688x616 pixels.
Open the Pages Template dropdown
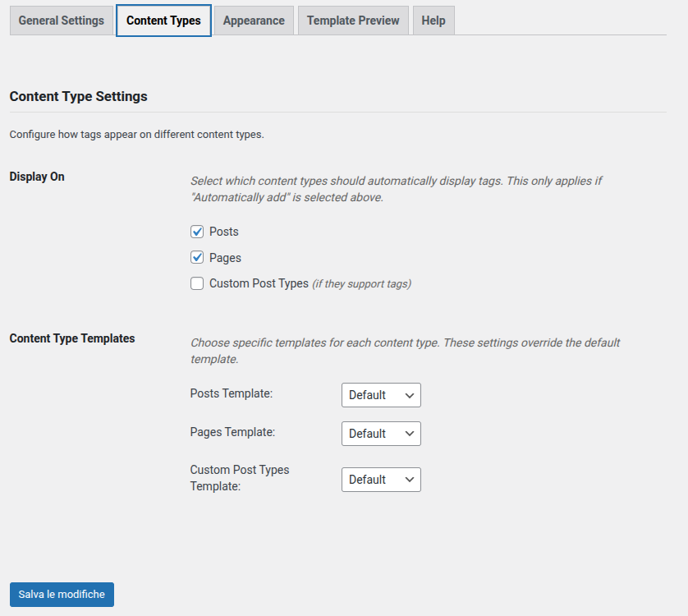pyautogui.click(x=381, y=434)
